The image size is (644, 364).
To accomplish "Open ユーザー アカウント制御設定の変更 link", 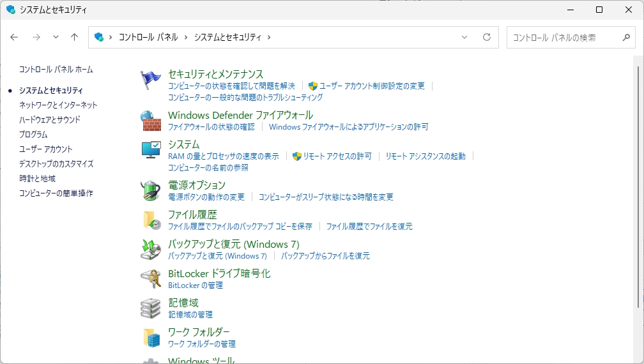I will click(372, 86).
